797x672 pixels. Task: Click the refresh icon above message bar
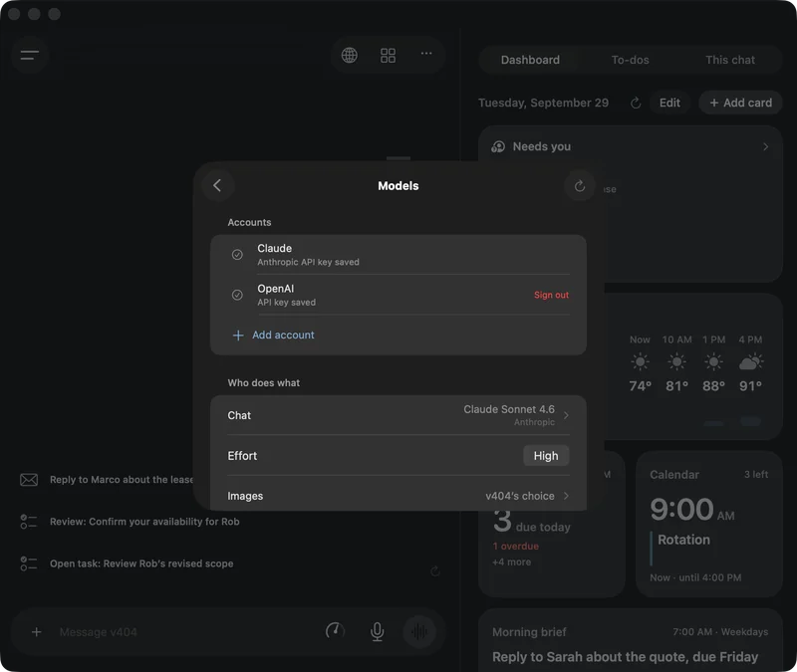(x=435, y=571)
